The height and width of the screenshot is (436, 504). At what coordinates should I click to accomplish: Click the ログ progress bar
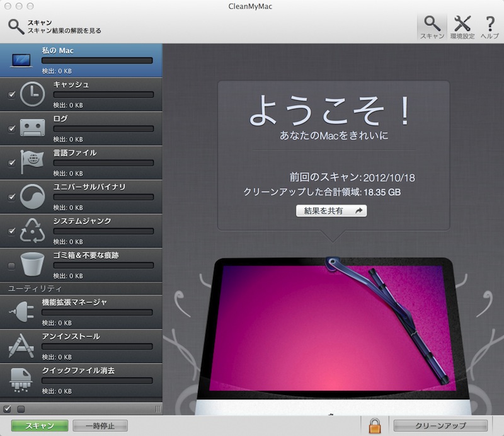pyautogui.click(x=103, y=129)
